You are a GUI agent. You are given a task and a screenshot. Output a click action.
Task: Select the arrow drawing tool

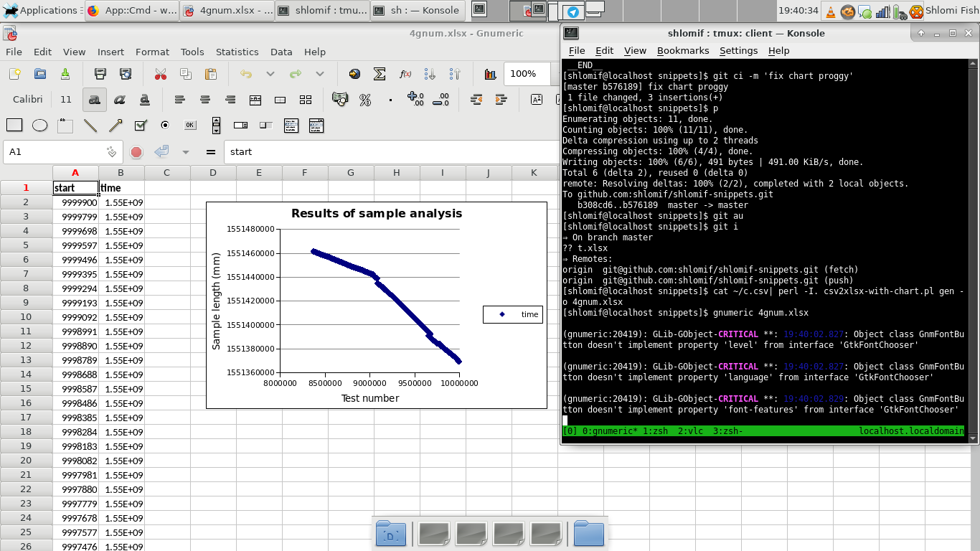[115, 126]
